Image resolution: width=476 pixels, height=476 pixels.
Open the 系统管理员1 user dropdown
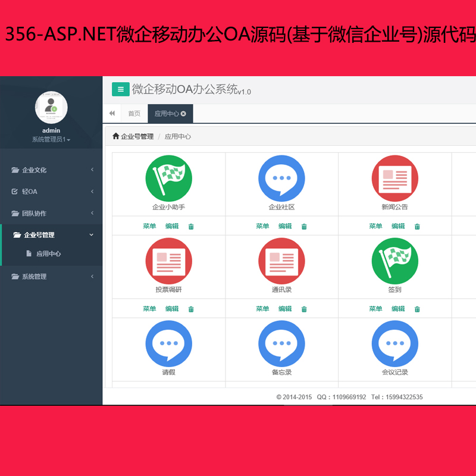(51, 139)
